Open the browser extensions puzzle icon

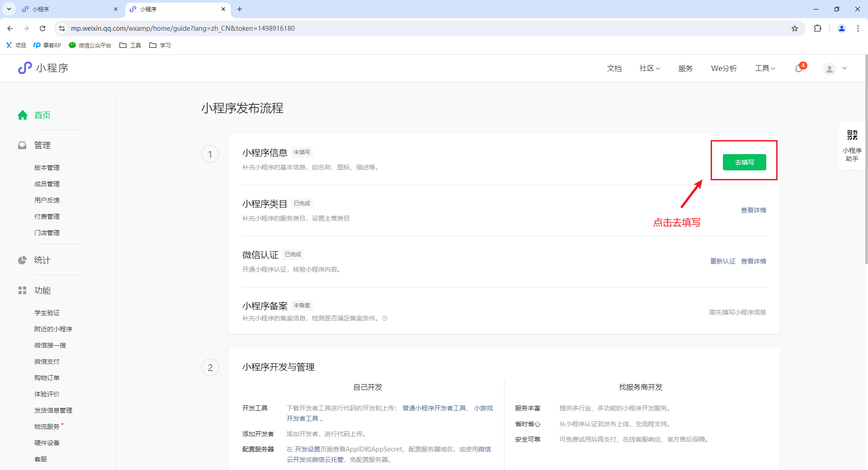pyautogui.click(x=817, y=28)
